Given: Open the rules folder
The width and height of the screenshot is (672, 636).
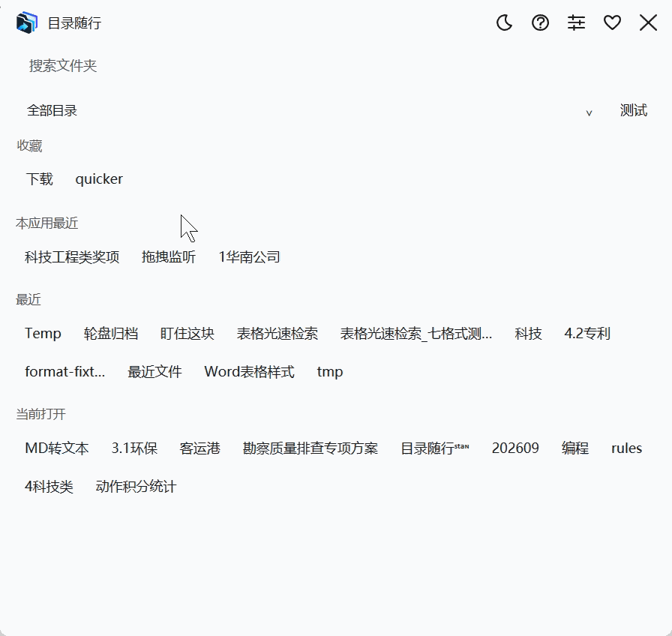Looking at the screenshot, I should click(626, 448).
